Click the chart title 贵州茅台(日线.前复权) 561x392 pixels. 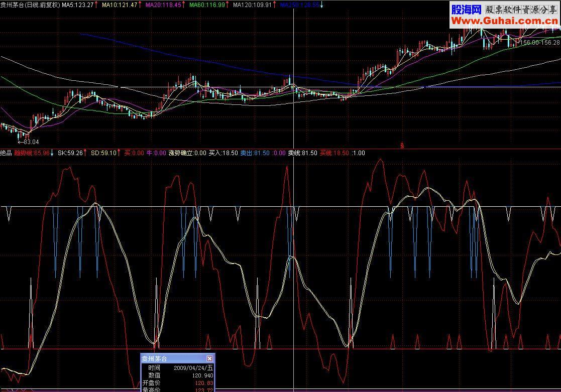(30, 5)
